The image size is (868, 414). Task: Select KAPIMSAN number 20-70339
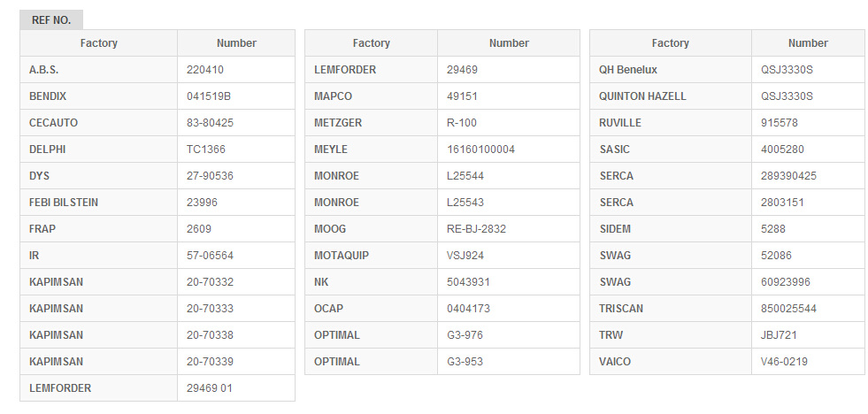pos(236,362)
